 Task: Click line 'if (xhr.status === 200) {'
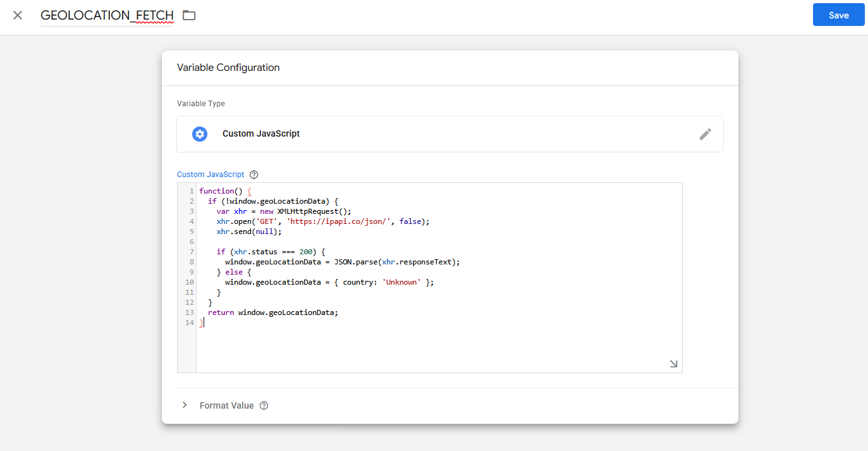pos(271,252)
